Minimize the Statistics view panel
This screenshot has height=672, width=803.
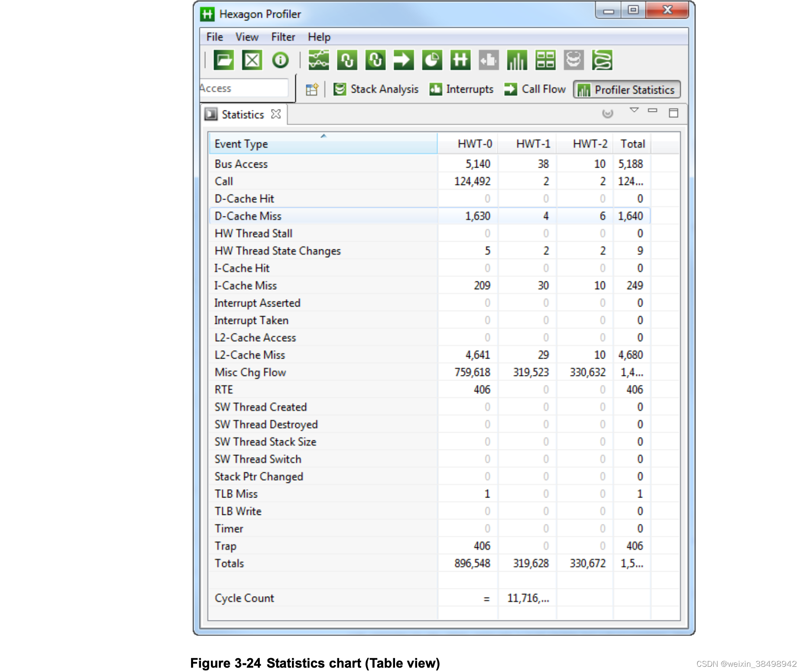pos(653,110)
